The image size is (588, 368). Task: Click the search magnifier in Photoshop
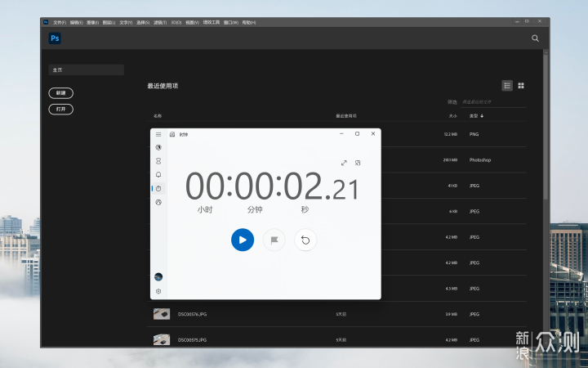[x=535, y=38]
